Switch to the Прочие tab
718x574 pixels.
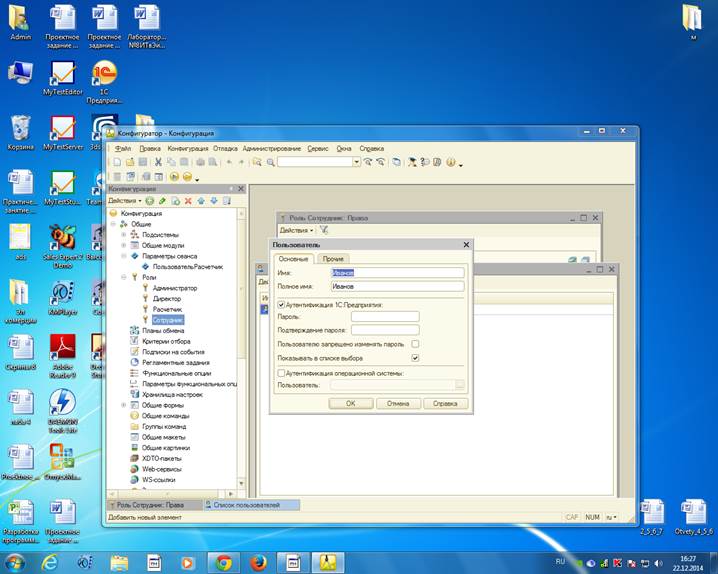pyautogui.click(x=333, y=259)
